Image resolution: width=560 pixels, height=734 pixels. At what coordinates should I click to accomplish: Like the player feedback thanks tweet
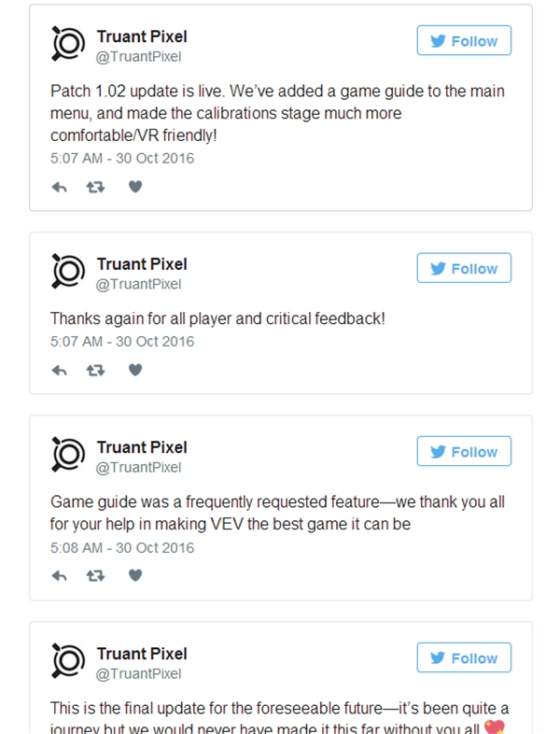(x=134, y=370)
